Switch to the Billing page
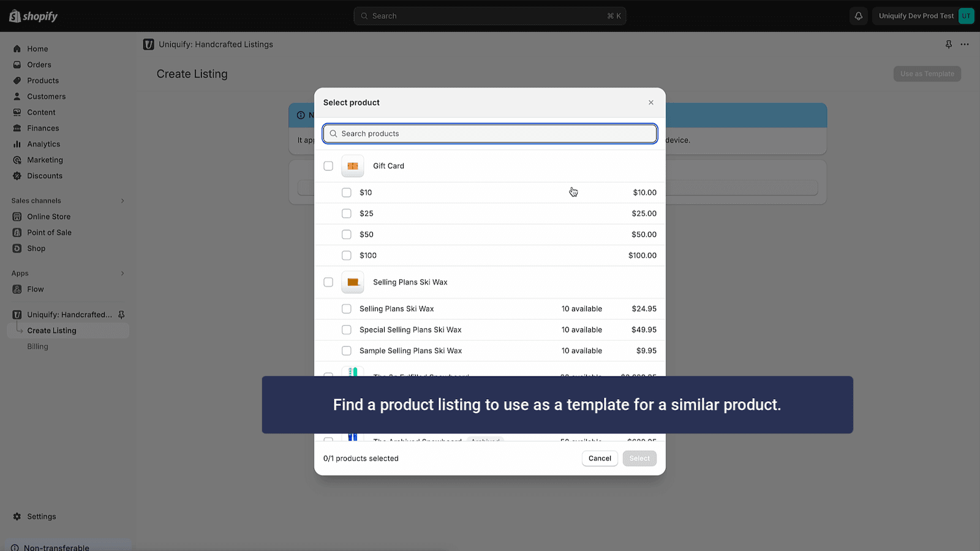 (37, 346)
